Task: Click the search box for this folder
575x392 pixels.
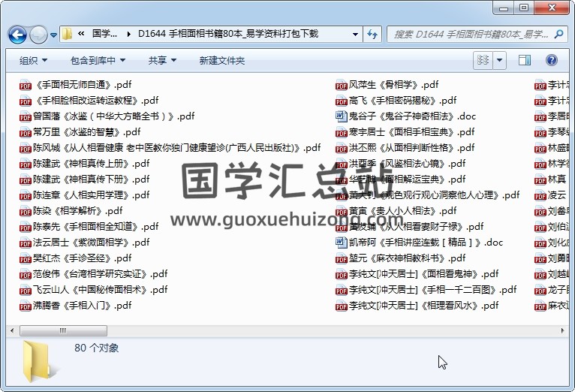Action: [469, 35]
